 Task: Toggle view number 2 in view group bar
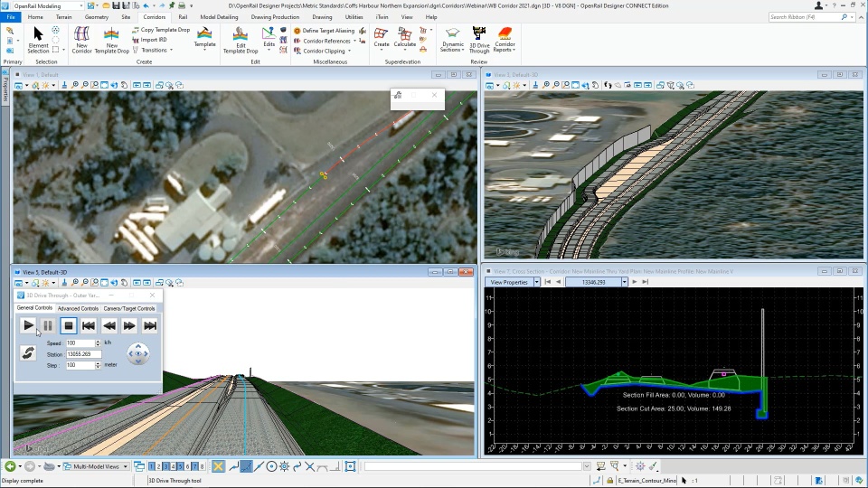coord(157,466)
